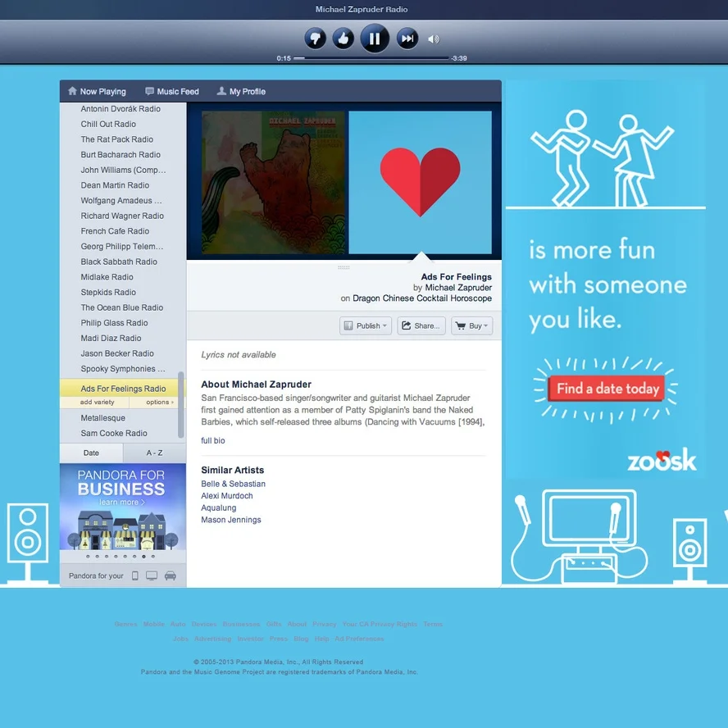Sort stations by Date
The image size is (728, 728).
[x=91, y=453]
